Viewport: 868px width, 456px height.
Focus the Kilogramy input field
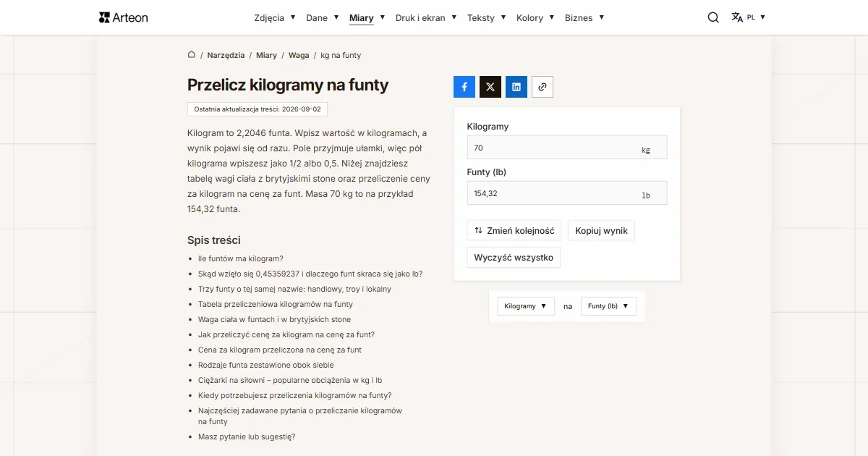[x=567, y=147]
